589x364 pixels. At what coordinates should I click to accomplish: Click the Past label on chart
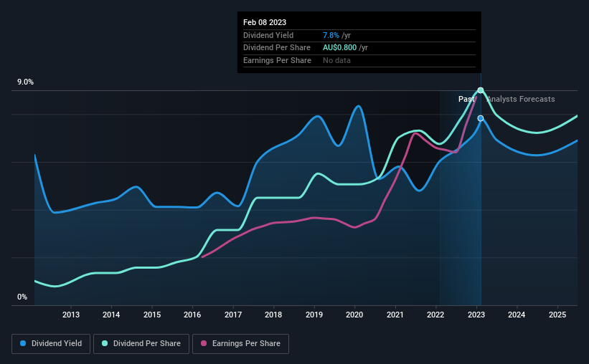pyautogui.click(x=466, y=99)
